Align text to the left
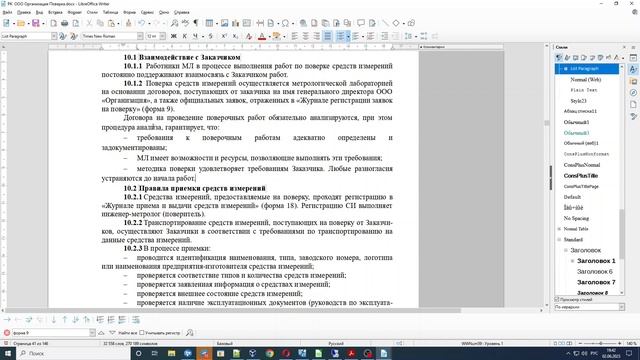 [x=294, y=36]
